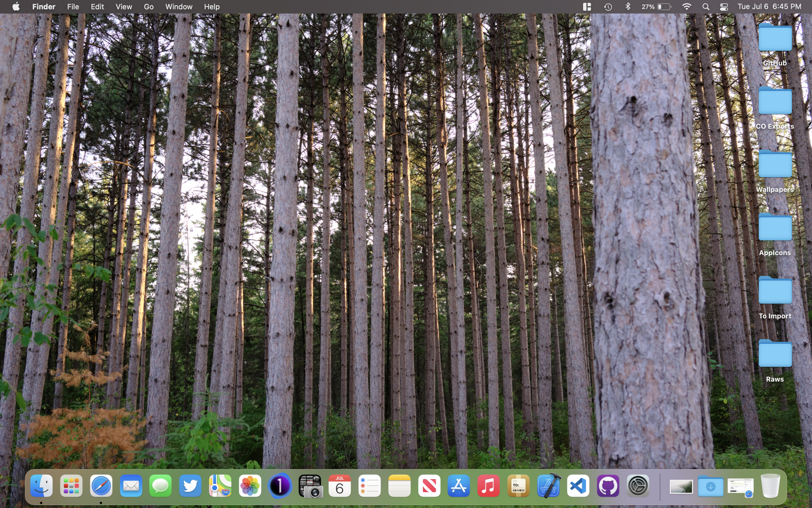
Task: Open the Apple menu
Action: click(x=16, y=7)
